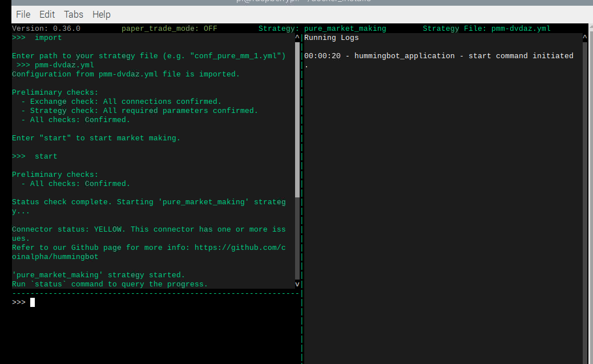Click the command input prompt cursor
The width and height of the screenshot is (593, 364).
click(31, 302)
